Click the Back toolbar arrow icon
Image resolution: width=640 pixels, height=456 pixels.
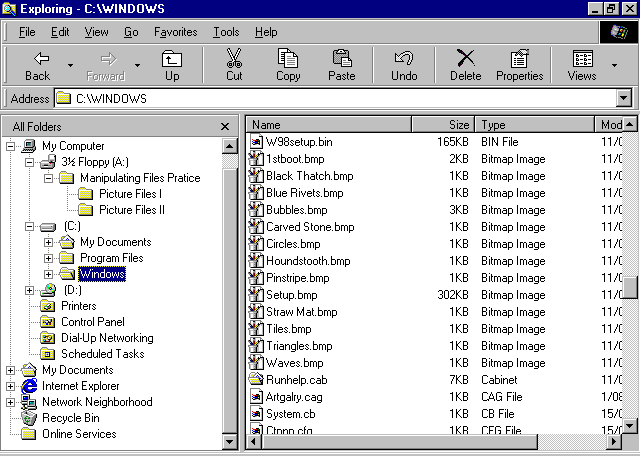(x=41, y=59)
